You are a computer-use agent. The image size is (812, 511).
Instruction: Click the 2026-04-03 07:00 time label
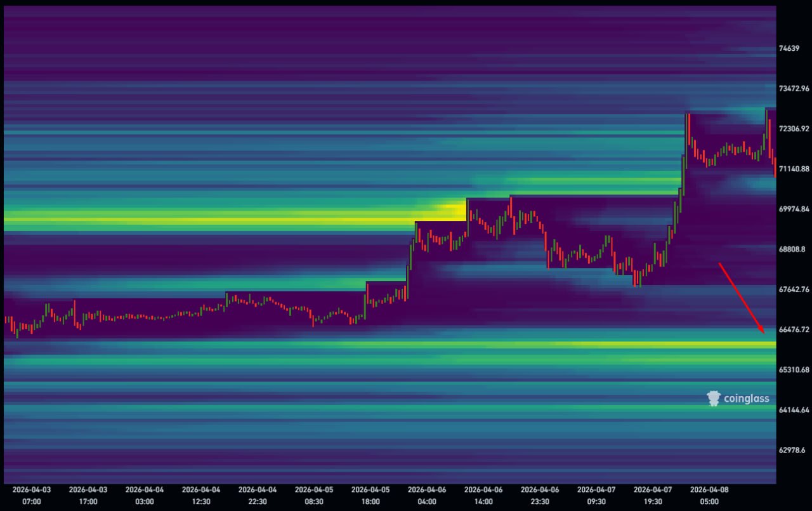click(32, 495)
